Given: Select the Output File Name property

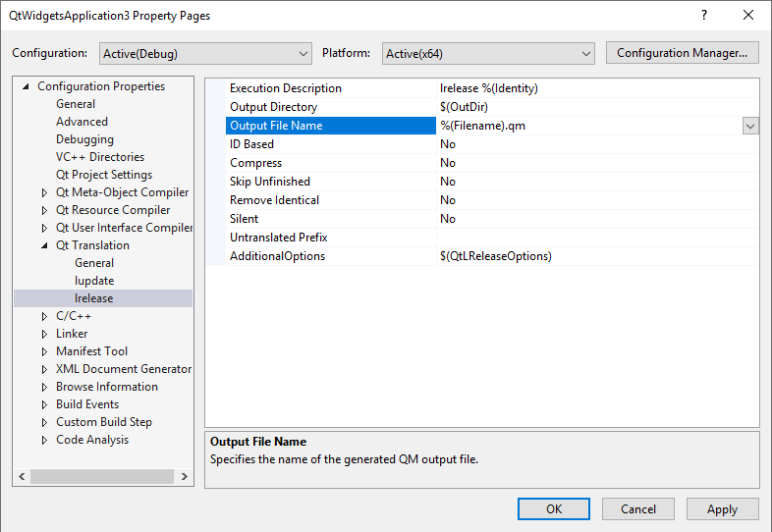Looking at the screenshot, I should [331, 126].
